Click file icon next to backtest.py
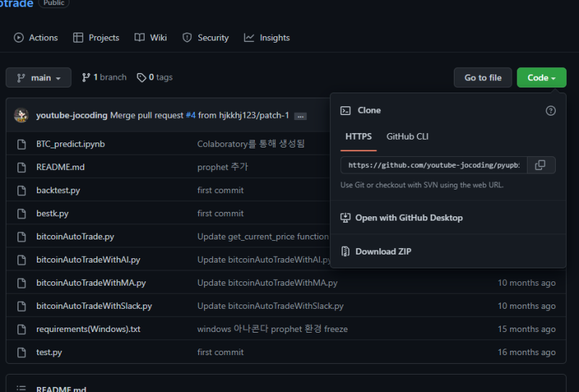 point(22,190)
